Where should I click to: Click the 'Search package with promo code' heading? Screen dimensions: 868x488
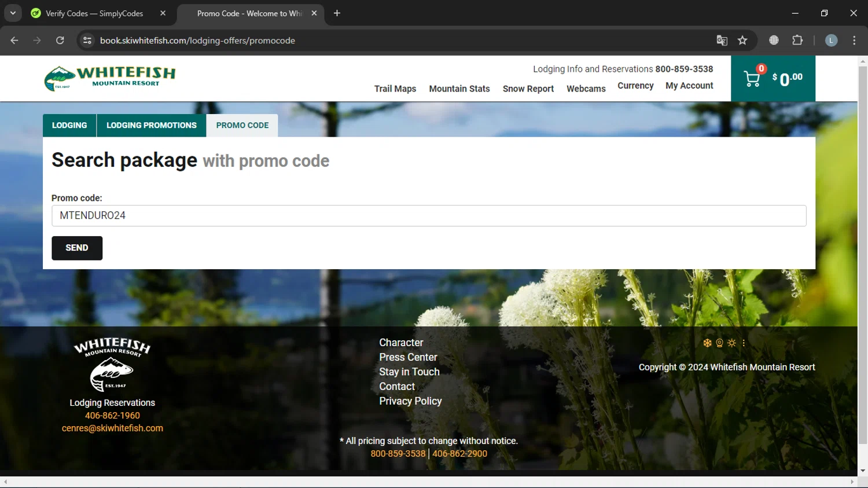[190, 160]
